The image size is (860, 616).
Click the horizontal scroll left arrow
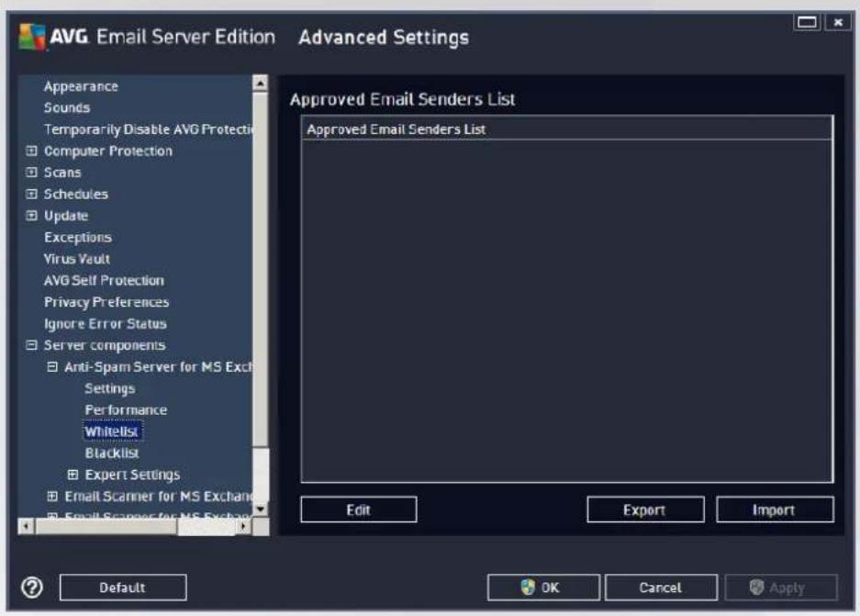coord(25,527)
